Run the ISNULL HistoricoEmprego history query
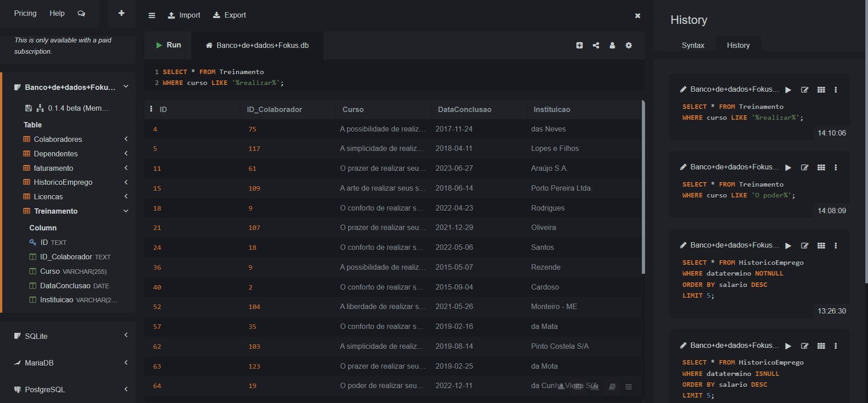Screen dimensions: 868x403 point(788,346)
